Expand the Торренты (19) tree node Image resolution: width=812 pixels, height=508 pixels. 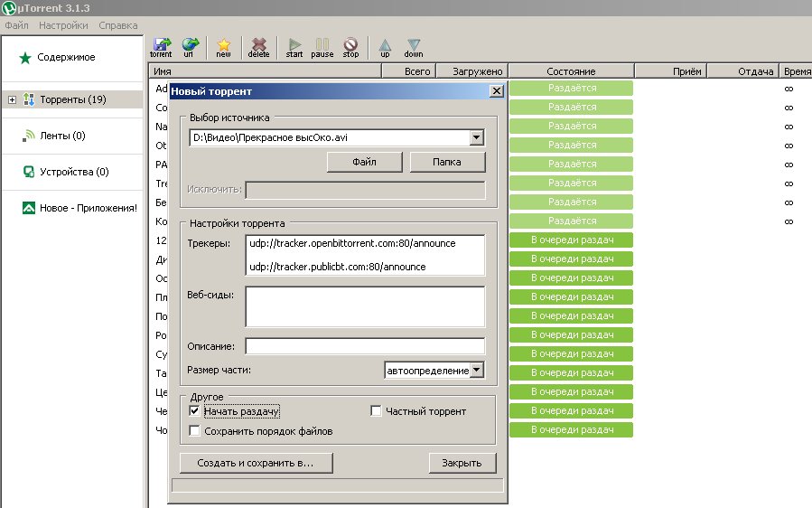pos(12,99)
